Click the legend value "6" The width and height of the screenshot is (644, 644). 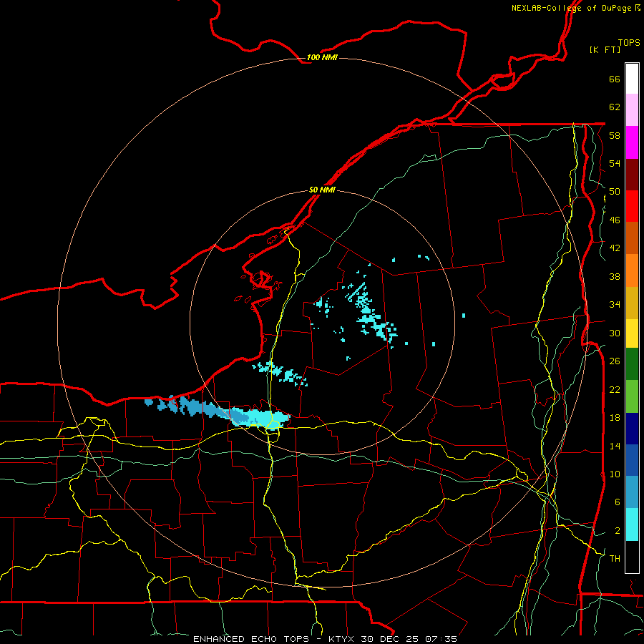(x=618, y=502)
